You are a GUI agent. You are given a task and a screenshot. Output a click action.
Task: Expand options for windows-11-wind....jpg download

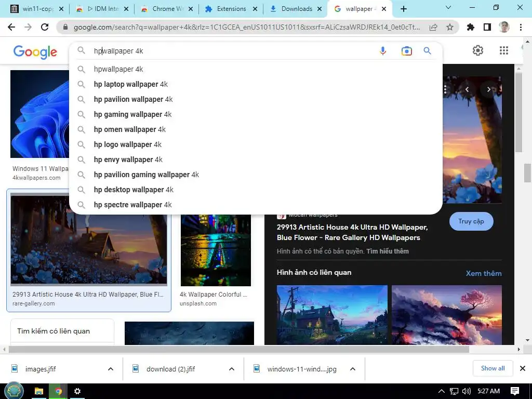click(353, 369)
